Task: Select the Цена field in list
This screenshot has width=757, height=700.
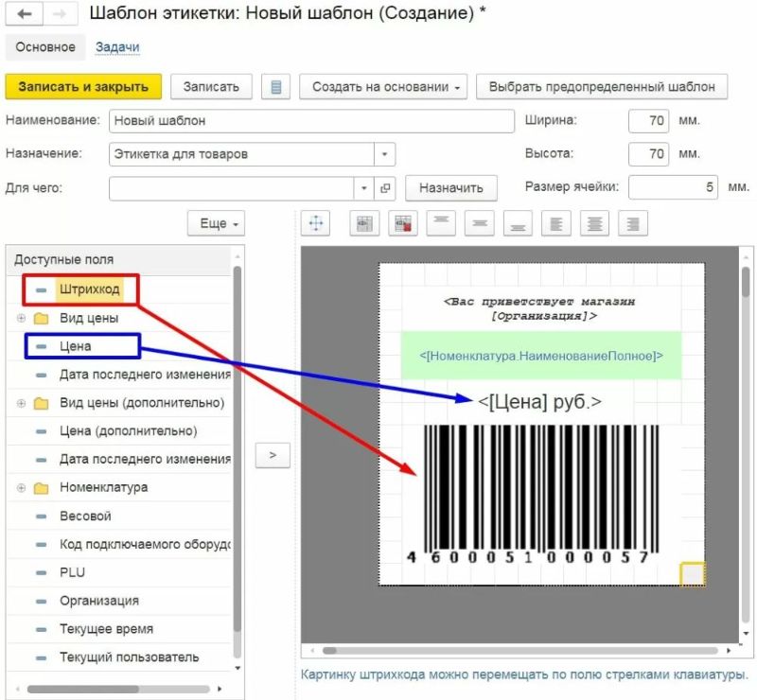Action: pyautogui.click(x=76, y=346)
